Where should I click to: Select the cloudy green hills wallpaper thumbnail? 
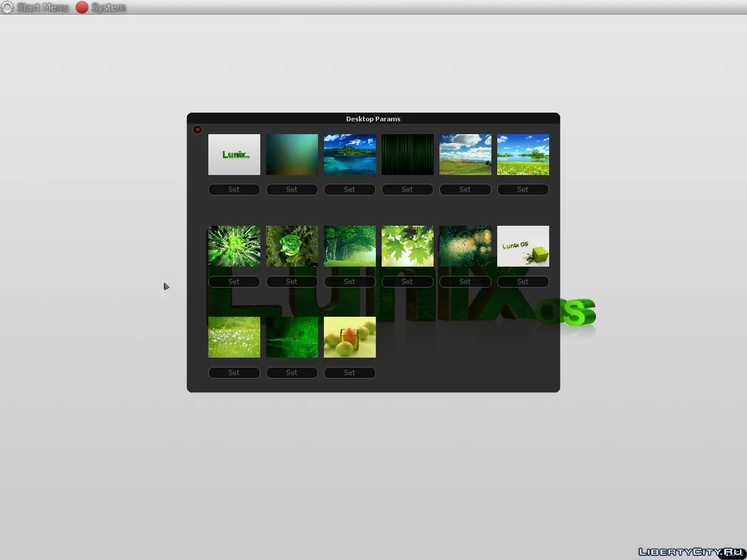(465, 155)
